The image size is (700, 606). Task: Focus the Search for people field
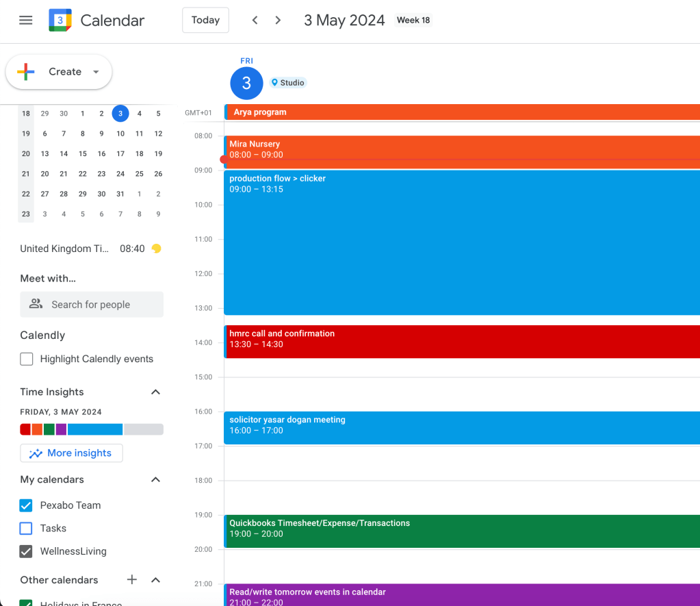(92, 304)
